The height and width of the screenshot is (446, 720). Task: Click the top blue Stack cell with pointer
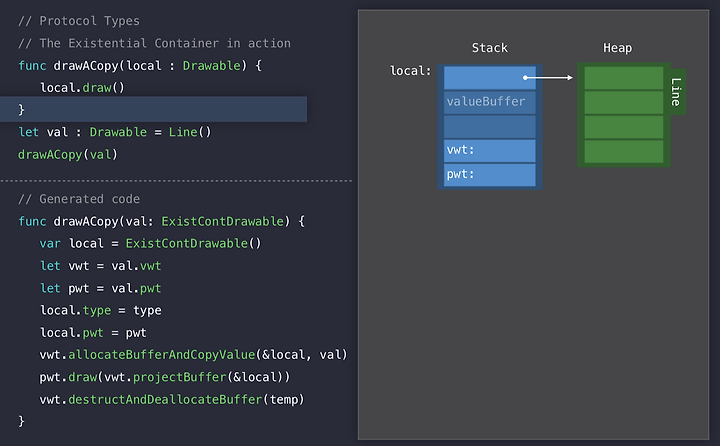(489, 78)
